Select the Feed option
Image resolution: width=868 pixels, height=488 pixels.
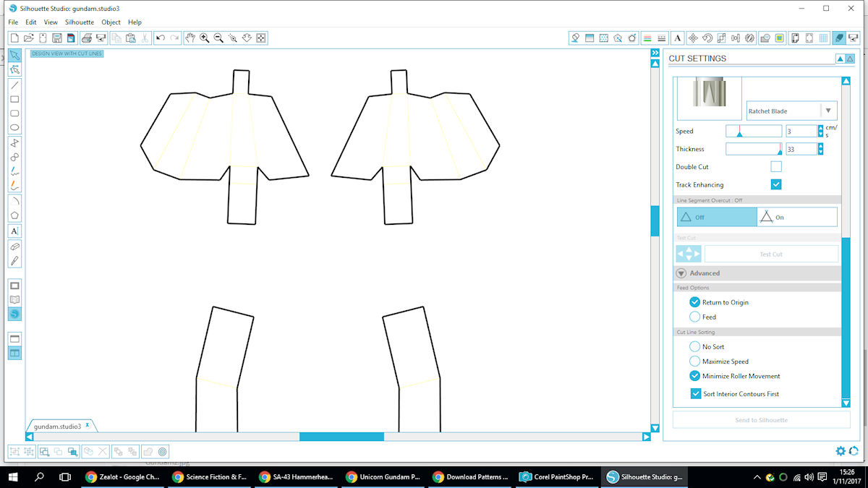point(694,317)
